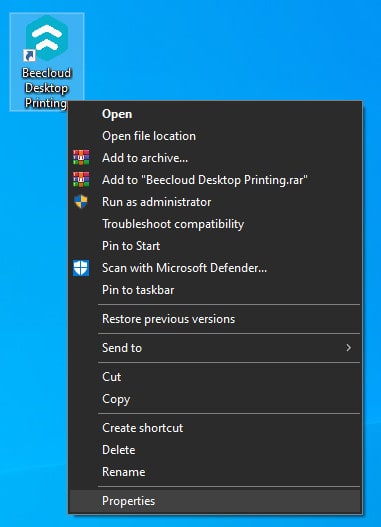Click the UAC shield icon for Run as administrator
The height and width of the screenshot is (527, 381).
[x=81, y=202]
